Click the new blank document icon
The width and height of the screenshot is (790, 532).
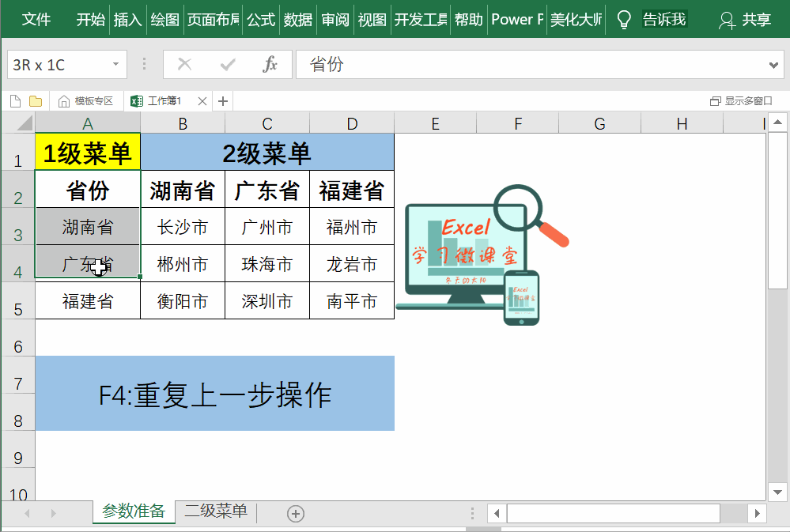click(x=15, y=101)
